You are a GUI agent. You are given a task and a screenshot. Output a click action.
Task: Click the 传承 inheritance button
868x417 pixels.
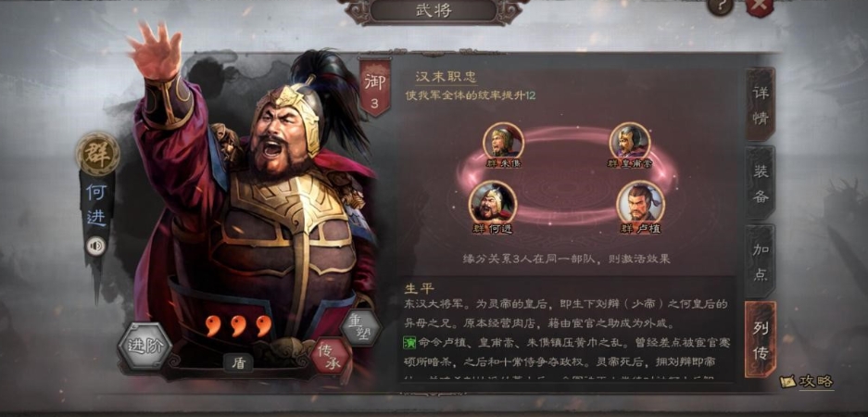click(331, 355)
